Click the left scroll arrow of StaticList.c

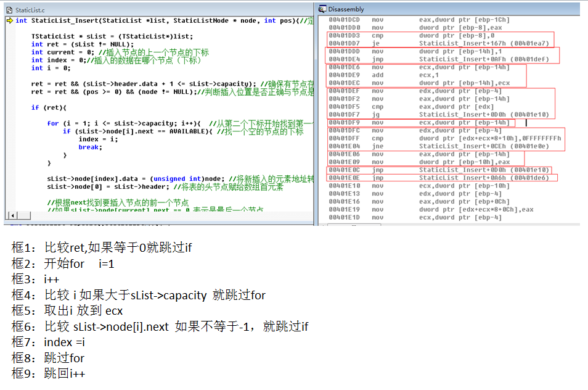[x=12, y=215]
